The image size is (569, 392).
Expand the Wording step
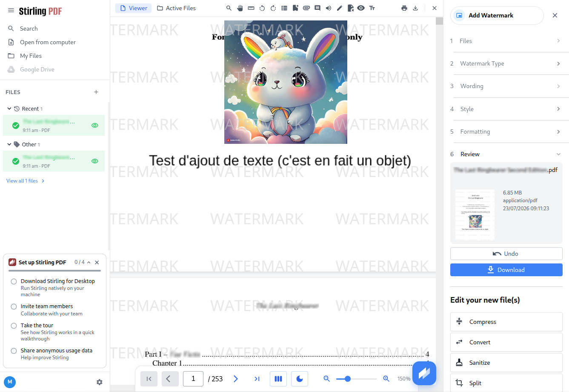tap(506, 86)
